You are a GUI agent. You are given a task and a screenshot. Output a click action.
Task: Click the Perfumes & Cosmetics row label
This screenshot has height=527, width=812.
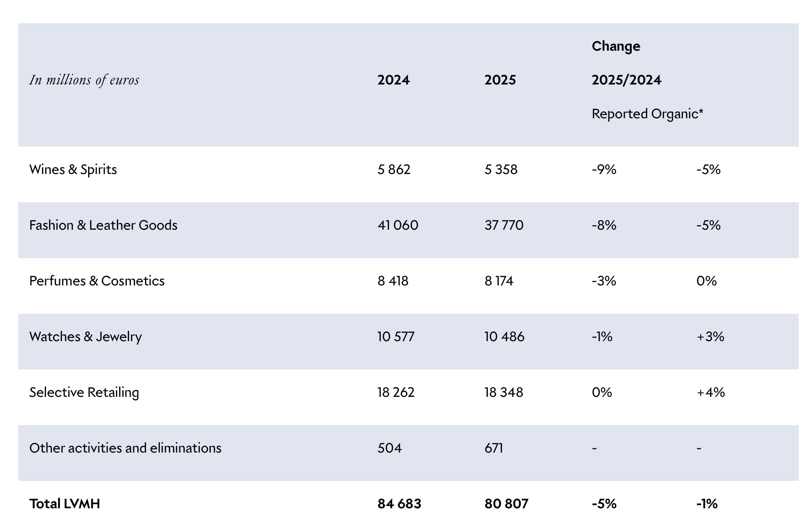point(97,281)
